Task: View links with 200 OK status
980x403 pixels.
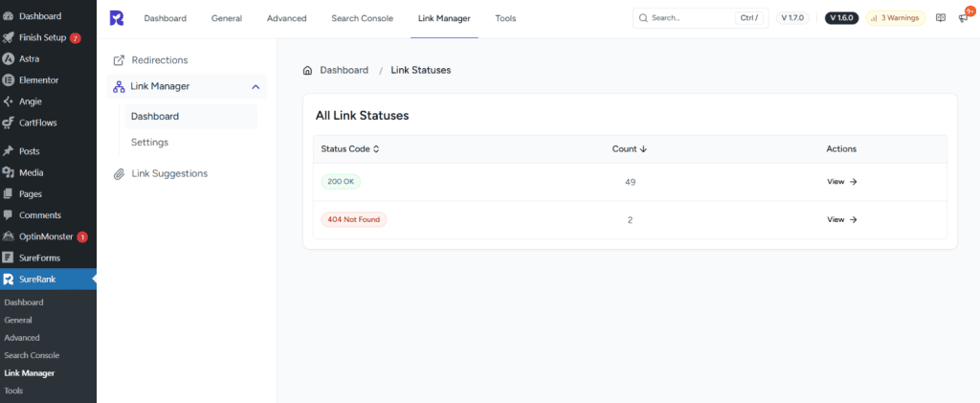Action: tap(842, 182)
